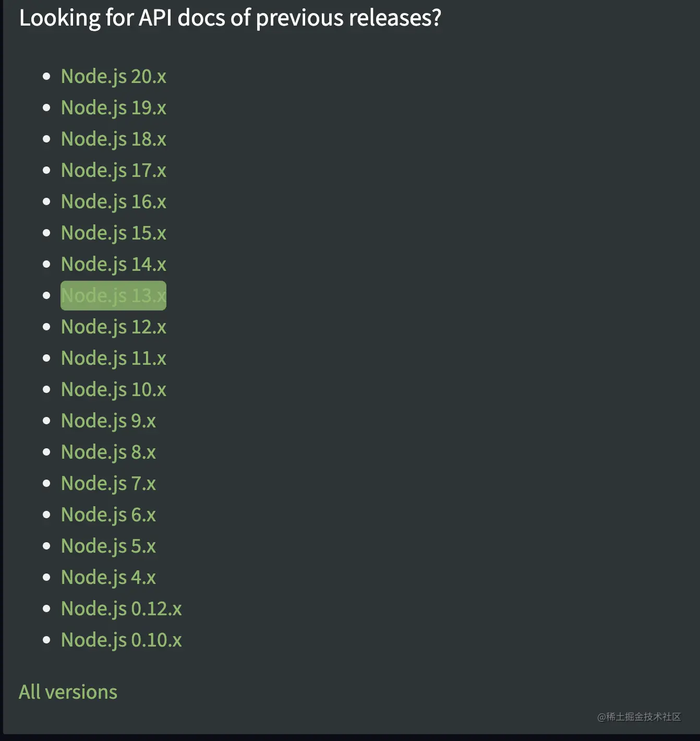Open the Node.js 20.x docs link
The width and height of the screenshot is (700, 741).
tap(113, 77)
